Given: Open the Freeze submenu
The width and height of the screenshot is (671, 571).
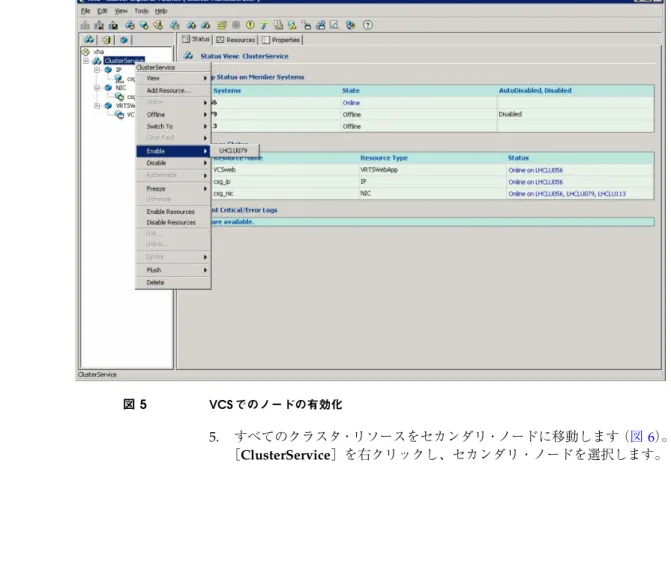Looking at the screenshot, I should click(173, 189).
